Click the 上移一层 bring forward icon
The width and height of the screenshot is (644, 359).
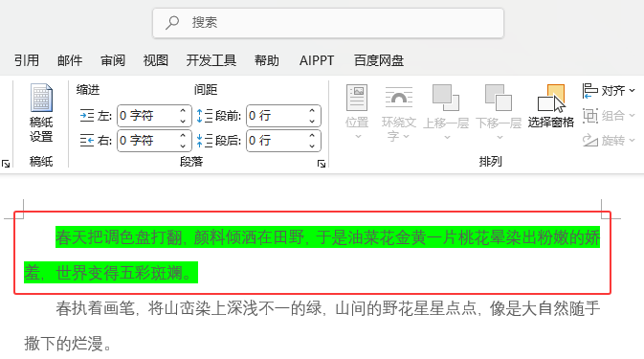click(x=446, y=98)
